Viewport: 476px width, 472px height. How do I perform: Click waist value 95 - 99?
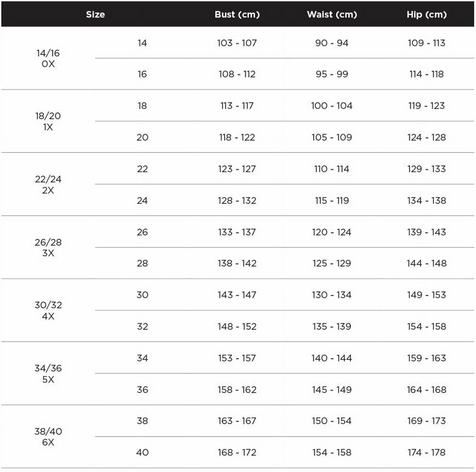click(x=332, y=74)
